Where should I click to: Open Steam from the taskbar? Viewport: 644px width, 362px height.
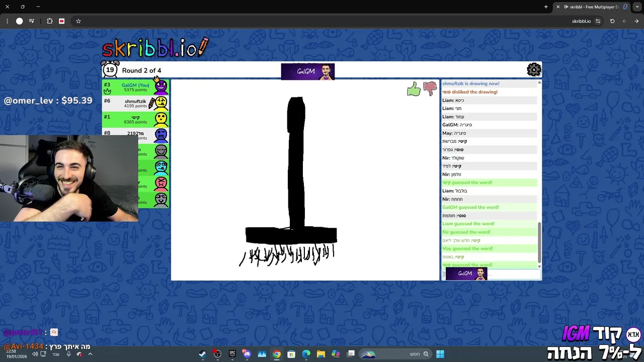pos(202,354)
